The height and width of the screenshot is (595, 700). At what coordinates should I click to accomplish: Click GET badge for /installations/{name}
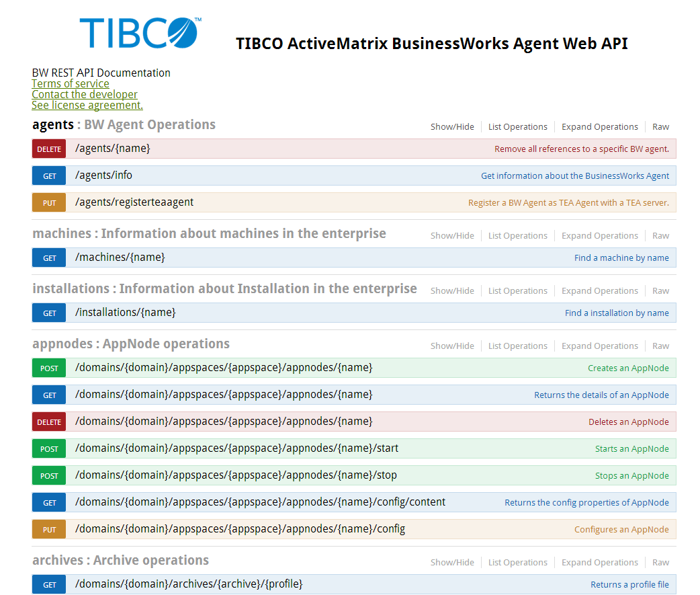(49, 313)
